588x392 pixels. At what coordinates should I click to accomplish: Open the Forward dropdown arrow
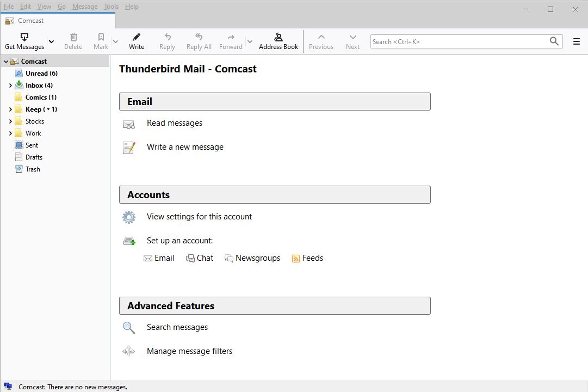coord(250,42)
